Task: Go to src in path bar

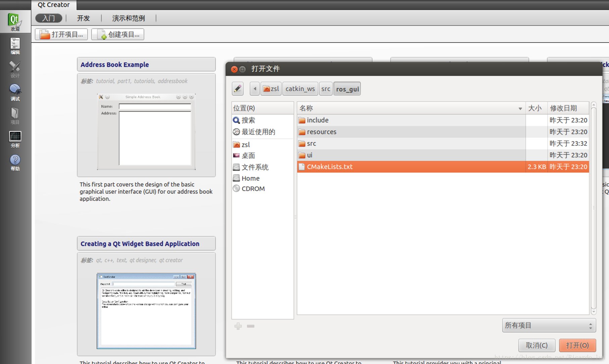Action: pos(326,89)
